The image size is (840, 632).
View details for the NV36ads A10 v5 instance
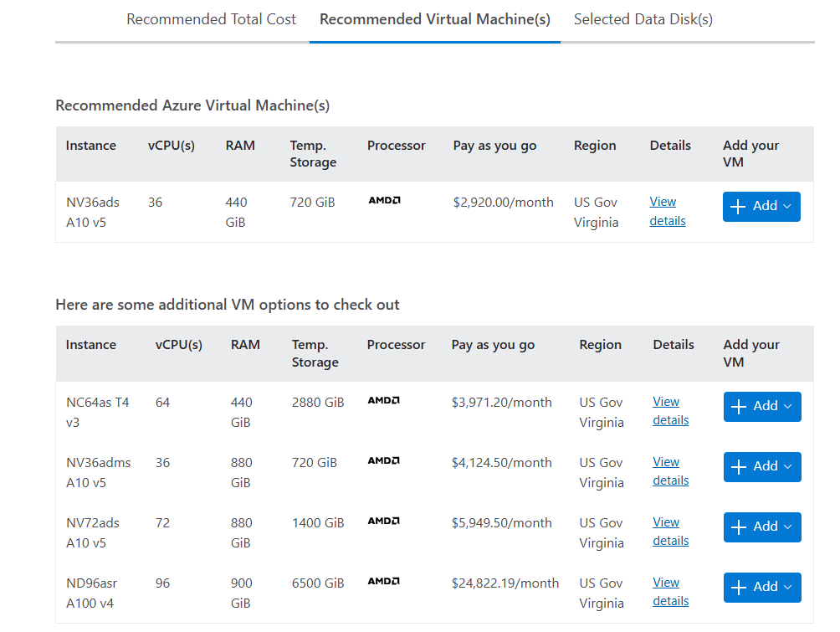(667, 211)
